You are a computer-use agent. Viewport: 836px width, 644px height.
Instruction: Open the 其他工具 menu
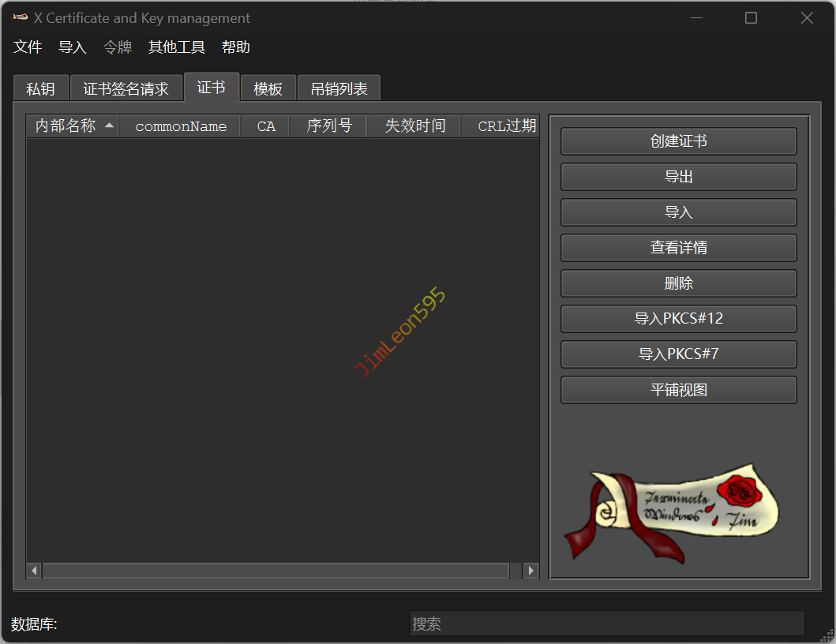[177, 47]
